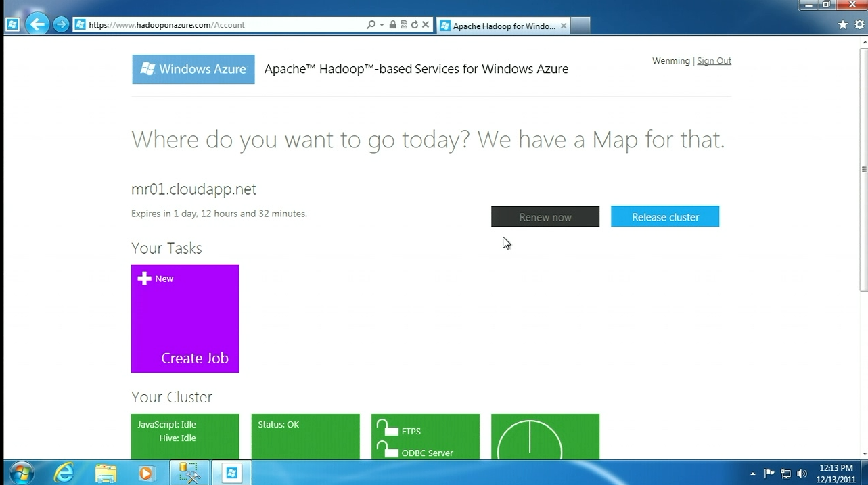Image resolution: width=868 pixels, height=485 pixels.
Task: Close the Apache Hadoop browser tab
Action: tap(564, 26)
